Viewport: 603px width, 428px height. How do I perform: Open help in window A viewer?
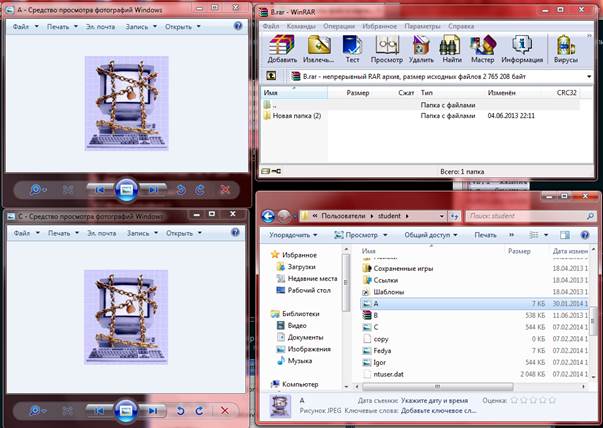[x=238, y=26]
